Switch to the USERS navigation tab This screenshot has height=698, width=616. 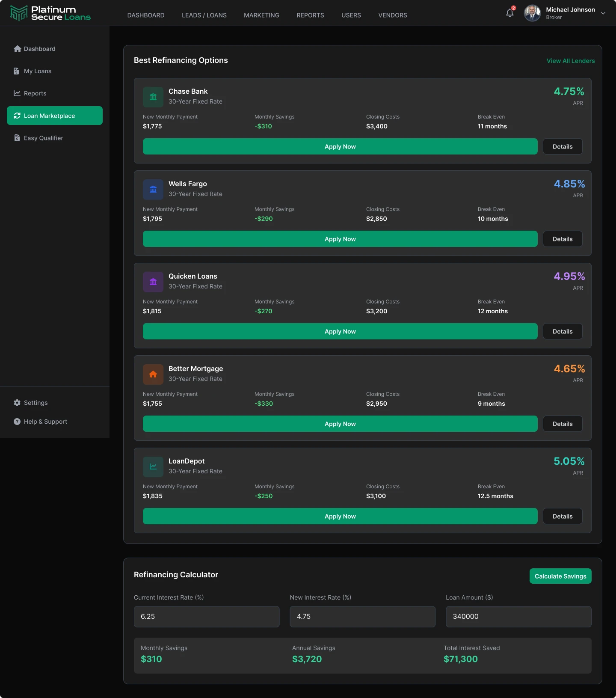(x=351, y=15)
